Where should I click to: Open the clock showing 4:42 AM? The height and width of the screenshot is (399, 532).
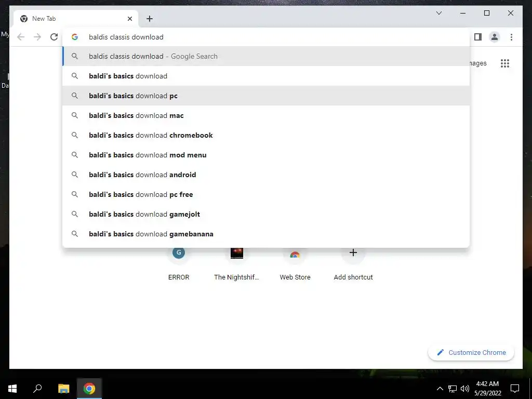click(487, 389)
